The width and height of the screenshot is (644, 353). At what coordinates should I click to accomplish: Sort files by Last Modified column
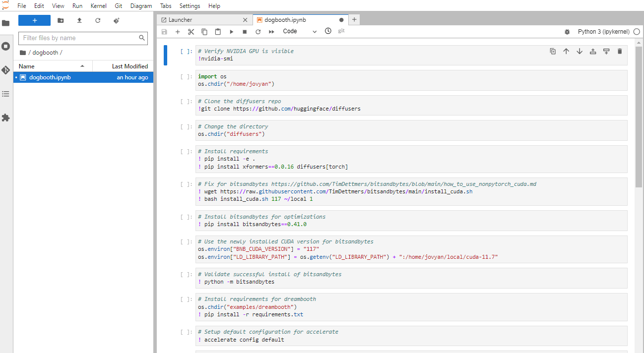pos(123,66)
